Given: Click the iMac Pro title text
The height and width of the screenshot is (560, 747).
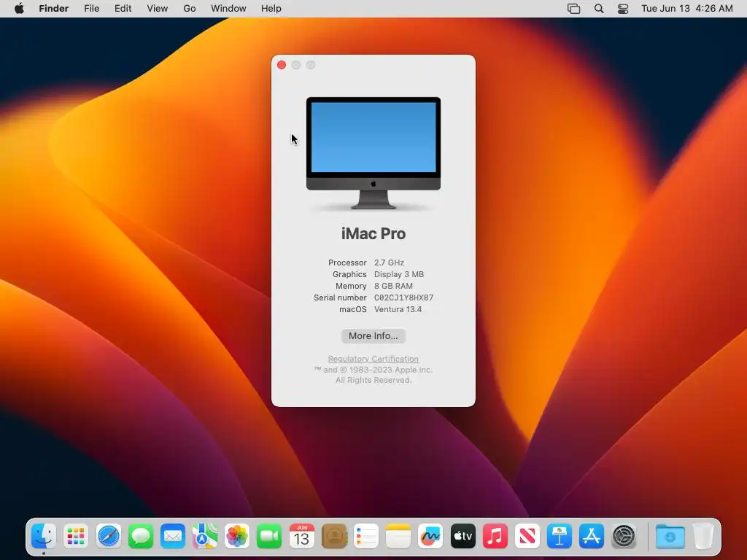Looking at the screenshot, I should pyautogui.click(x=373, y=234).
